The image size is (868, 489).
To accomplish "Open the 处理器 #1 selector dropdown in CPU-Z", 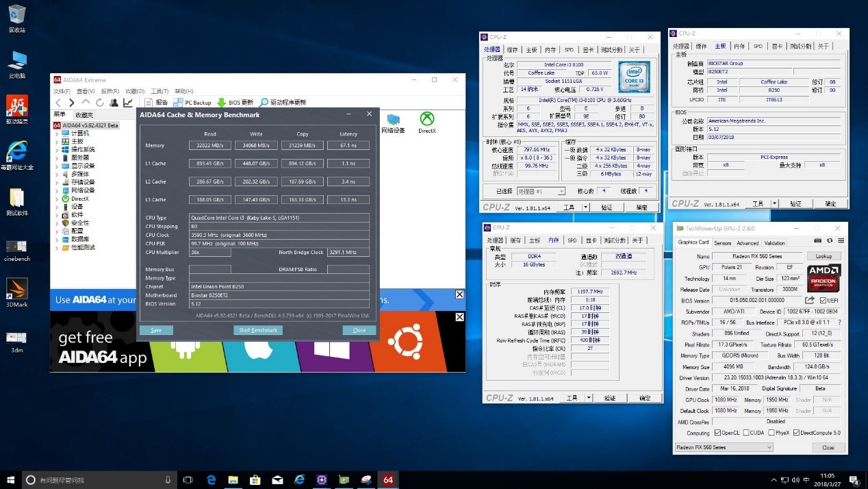I will point(561,190).
